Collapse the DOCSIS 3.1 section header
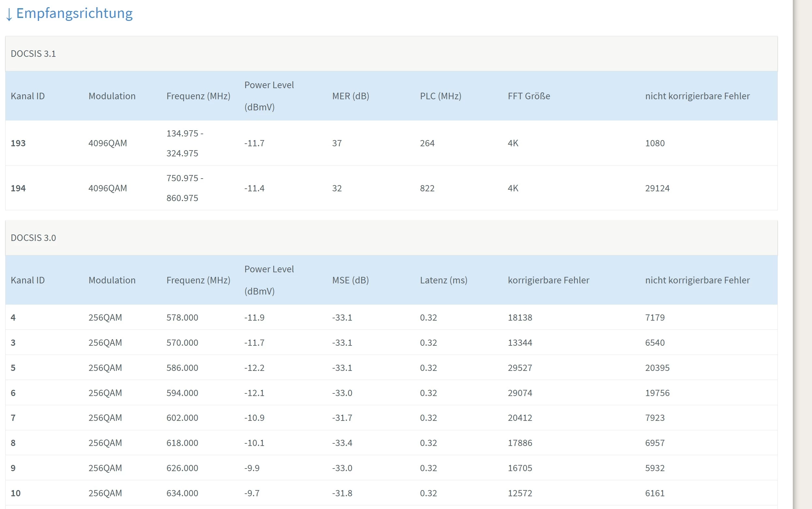 coord(33,54)
